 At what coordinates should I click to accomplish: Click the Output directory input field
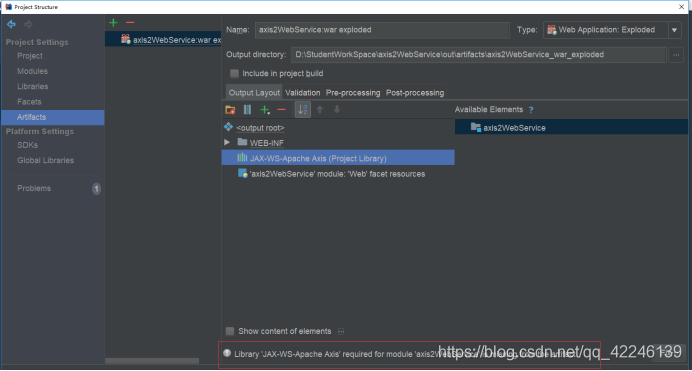pyautogui.click(x=478, y=55)
